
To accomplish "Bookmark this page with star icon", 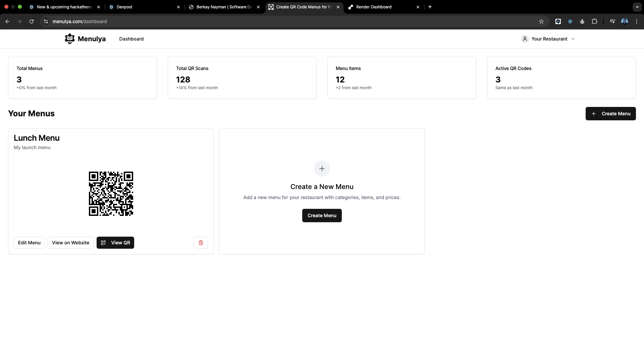I will (x=541, y=21).
